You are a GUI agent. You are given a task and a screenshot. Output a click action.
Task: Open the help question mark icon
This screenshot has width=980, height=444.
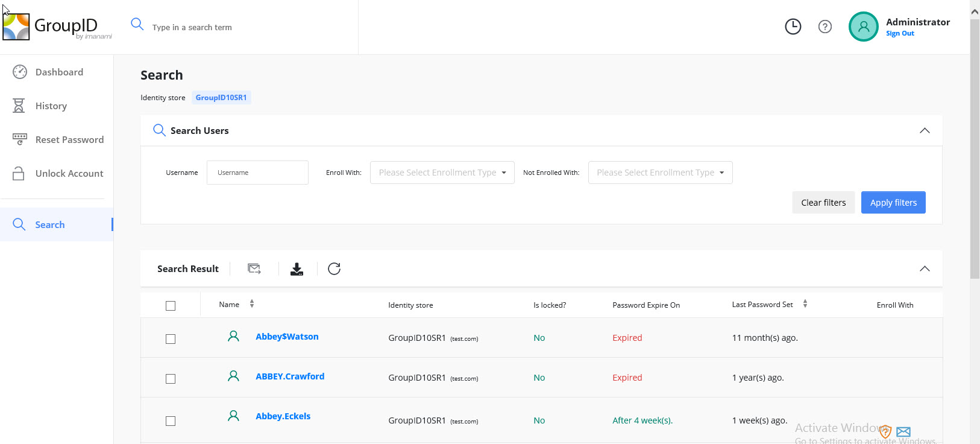[x=825, y=27]
